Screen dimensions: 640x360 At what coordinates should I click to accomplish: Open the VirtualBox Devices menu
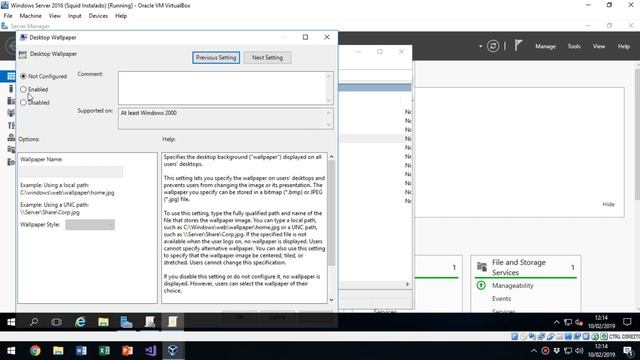(x=98, y=16)
